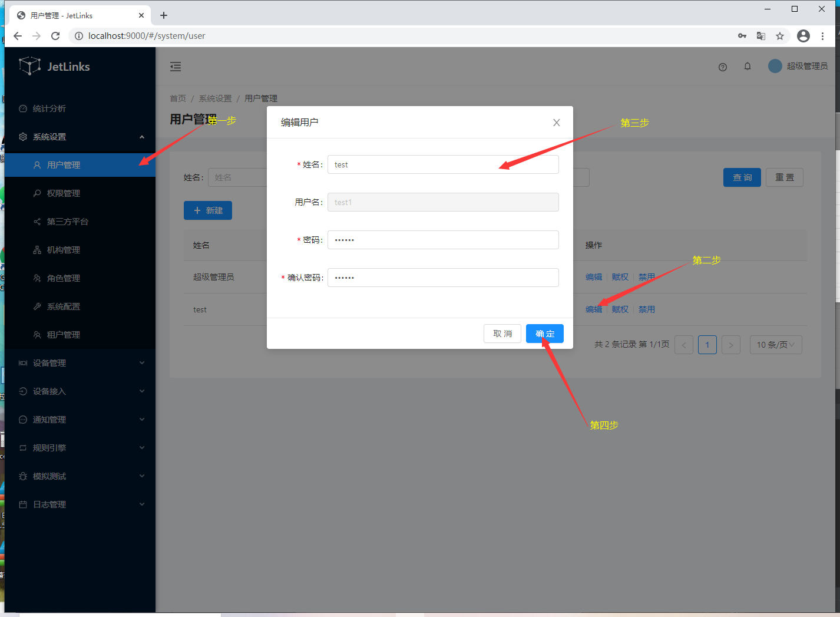Open the help question mark icon
This screenshot has height=617, width=840.
click(x=723, y=67)
